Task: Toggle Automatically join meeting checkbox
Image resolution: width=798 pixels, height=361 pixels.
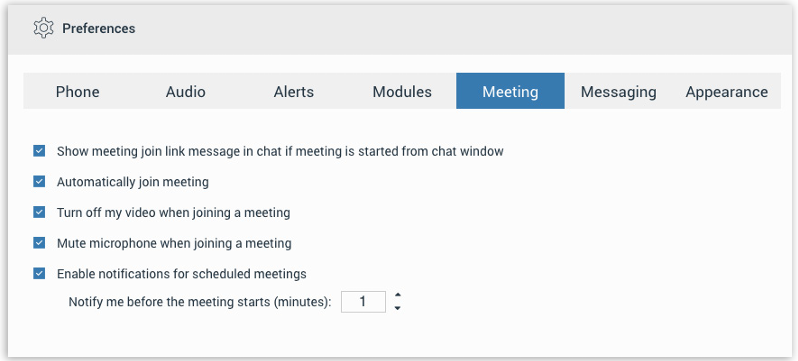Action: [x=39, y=182]
